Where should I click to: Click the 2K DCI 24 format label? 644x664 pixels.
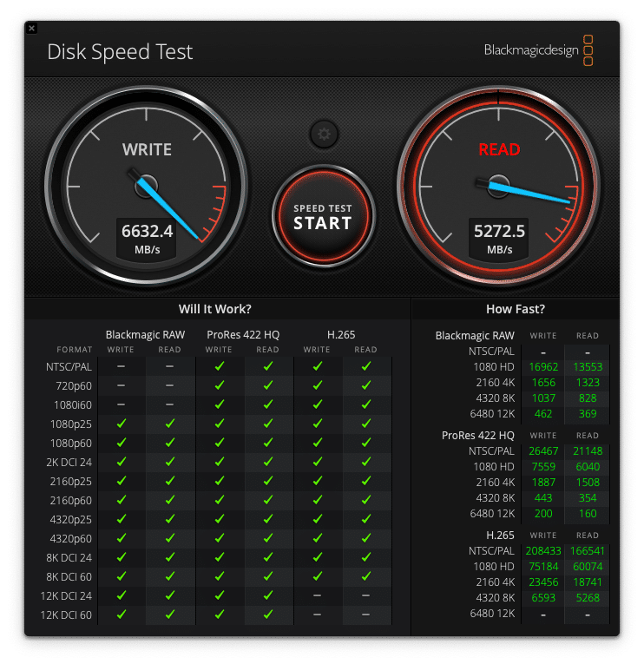[69, 462]
